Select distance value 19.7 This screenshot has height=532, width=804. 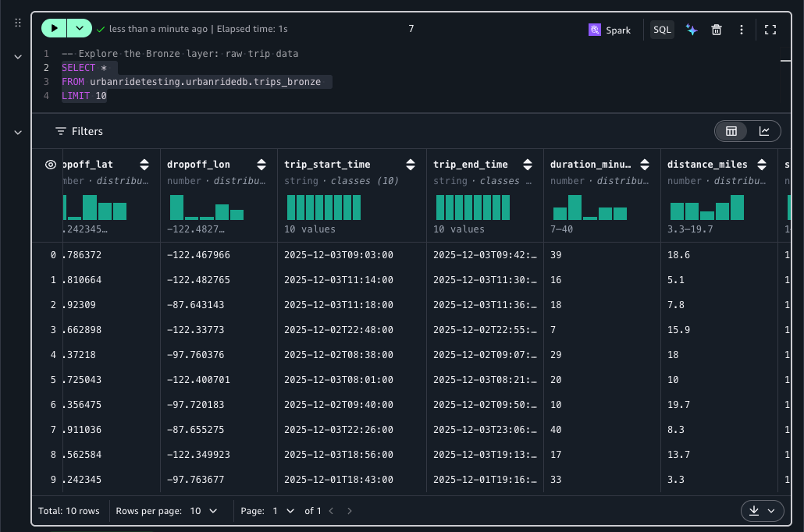(x=678, y=404)
